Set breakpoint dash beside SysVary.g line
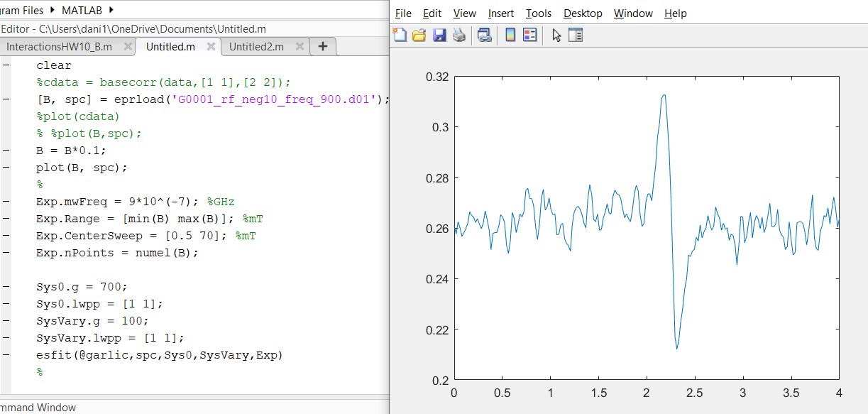Viewport: 868px width, 414px height. pos(6,321)
